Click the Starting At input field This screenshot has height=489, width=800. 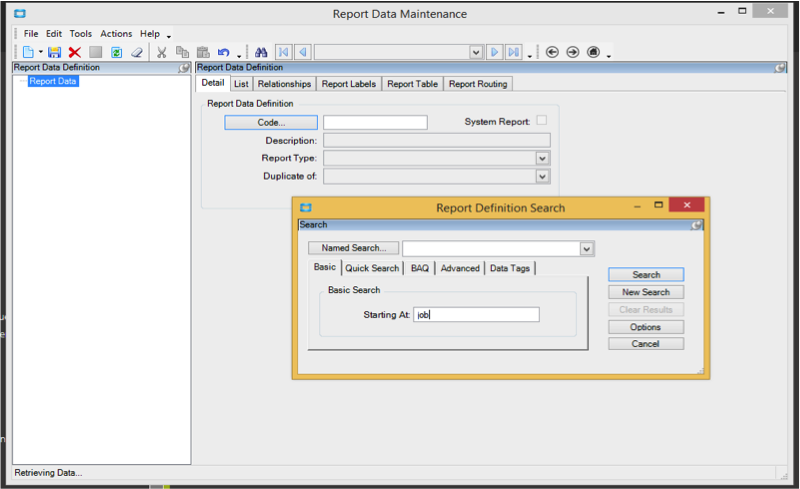pyautogui.click(x=476, y=315)
